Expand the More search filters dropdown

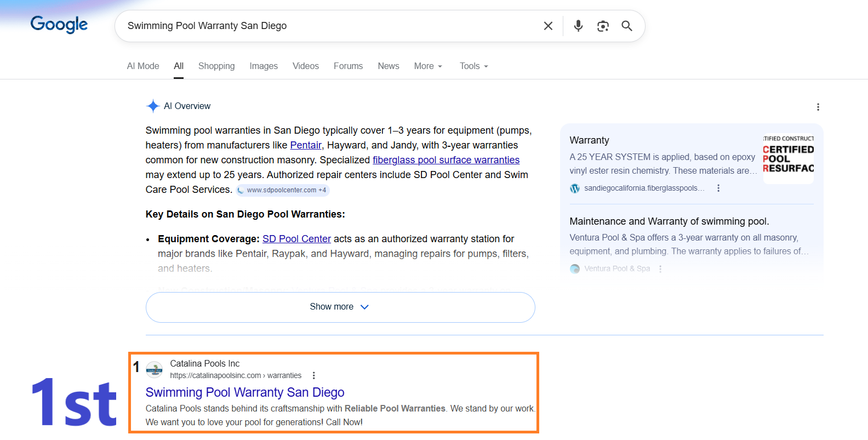pos(428,66)
